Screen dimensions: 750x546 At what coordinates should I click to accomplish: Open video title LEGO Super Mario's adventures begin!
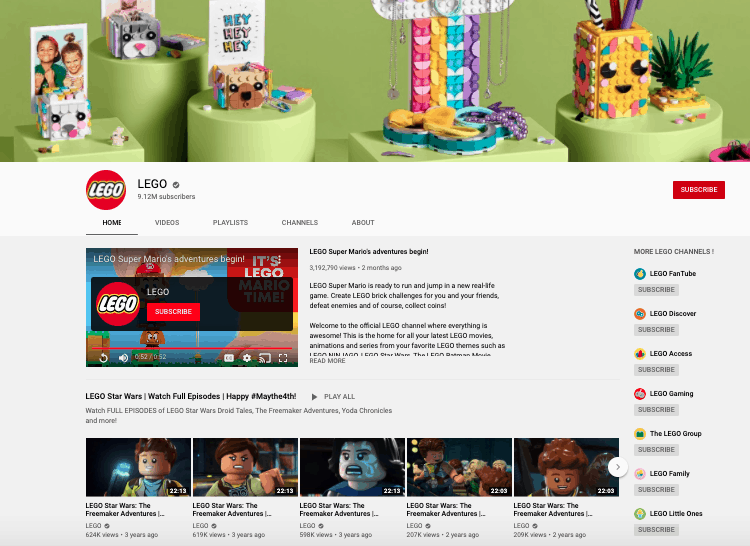(369, 251)
